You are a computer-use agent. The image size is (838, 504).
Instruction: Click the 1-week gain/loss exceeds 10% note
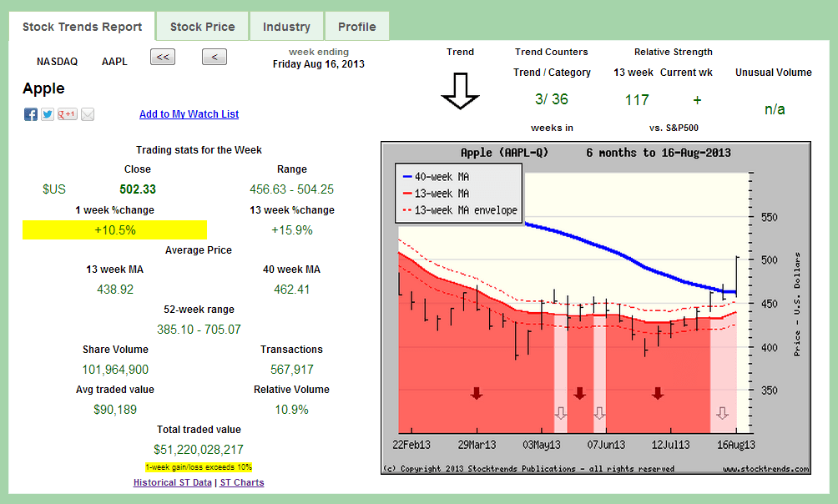coord(199,467)
